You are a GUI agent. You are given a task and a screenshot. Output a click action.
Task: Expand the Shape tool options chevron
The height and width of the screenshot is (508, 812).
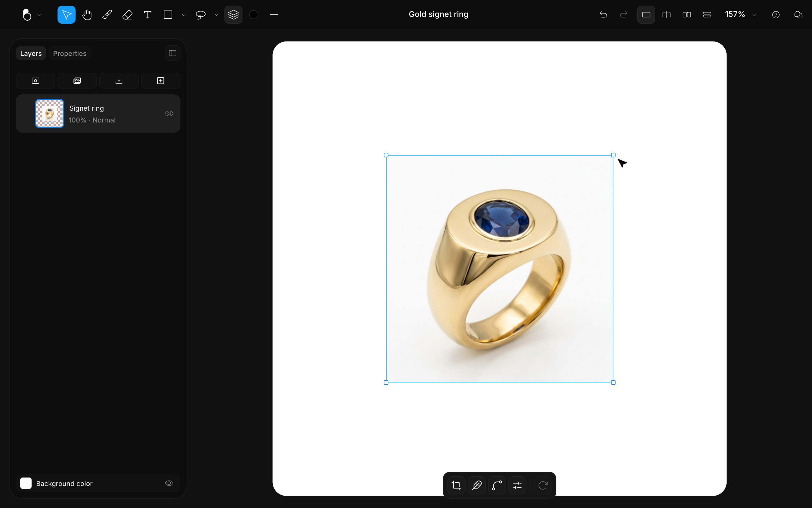[184, 15]
